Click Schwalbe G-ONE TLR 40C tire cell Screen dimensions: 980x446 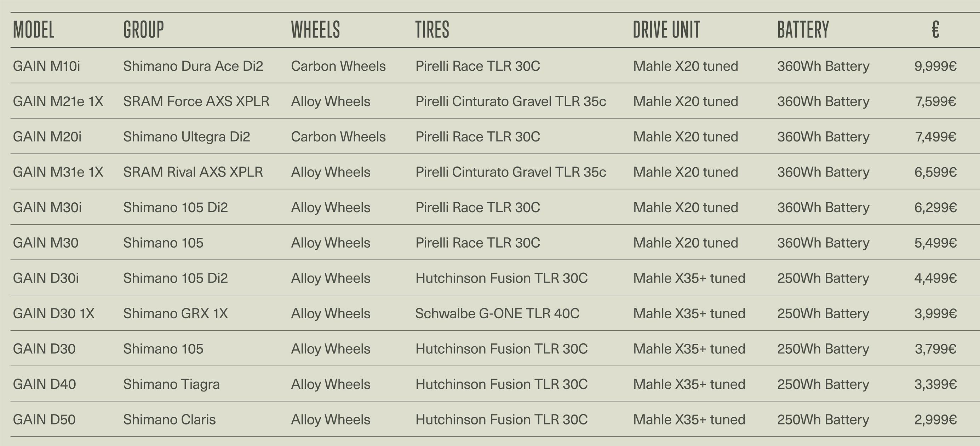click(497, 314)
